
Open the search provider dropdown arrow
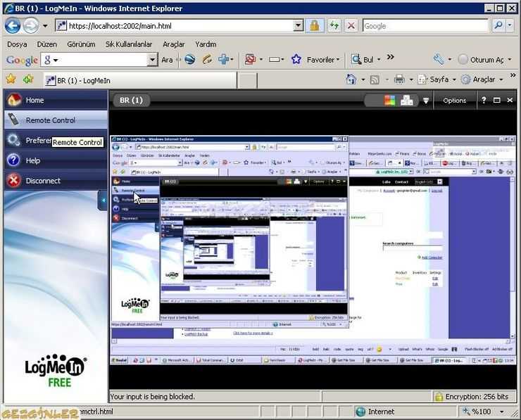pyautogui.click(x=510, y=25)
